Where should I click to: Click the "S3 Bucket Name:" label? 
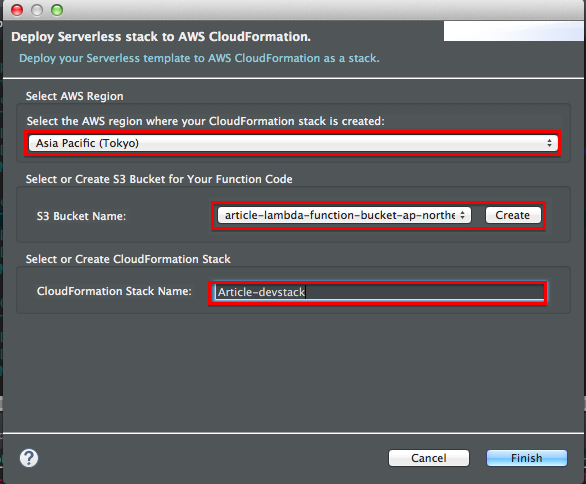click(81, 216)
